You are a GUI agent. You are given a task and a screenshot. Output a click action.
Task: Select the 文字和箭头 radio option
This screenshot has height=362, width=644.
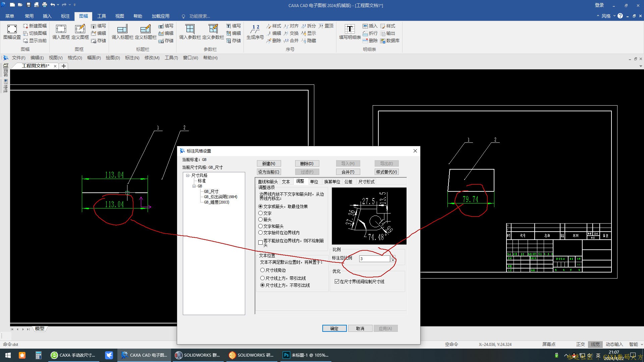point(260,226)
